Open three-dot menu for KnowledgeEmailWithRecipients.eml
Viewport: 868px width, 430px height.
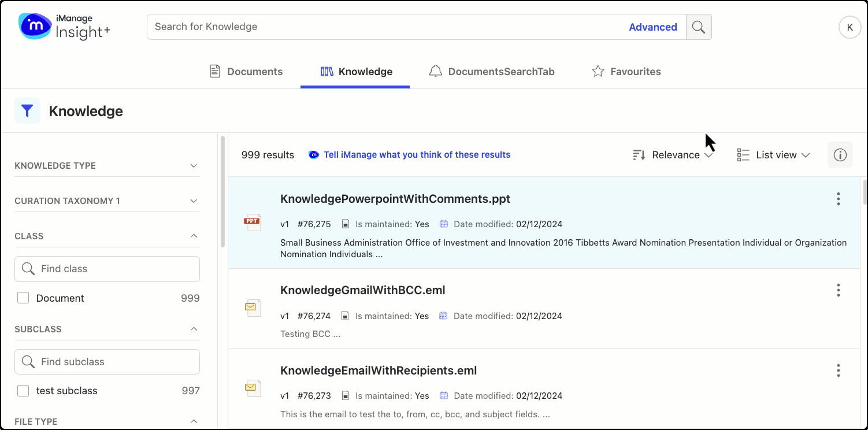pos(838,370)
